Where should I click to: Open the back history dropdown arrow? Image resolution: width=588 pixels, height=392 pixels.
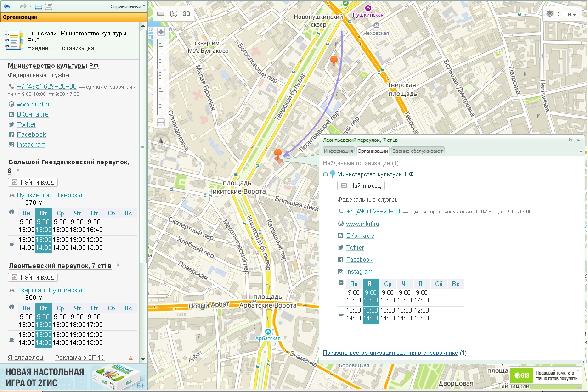pos(14,6)
